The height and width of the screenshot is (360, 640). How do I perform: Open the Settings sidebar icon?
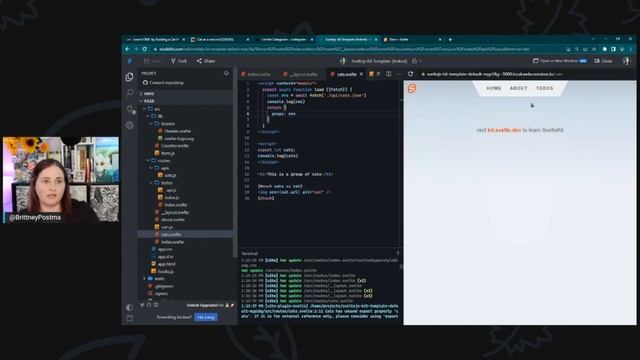[130, 125]
